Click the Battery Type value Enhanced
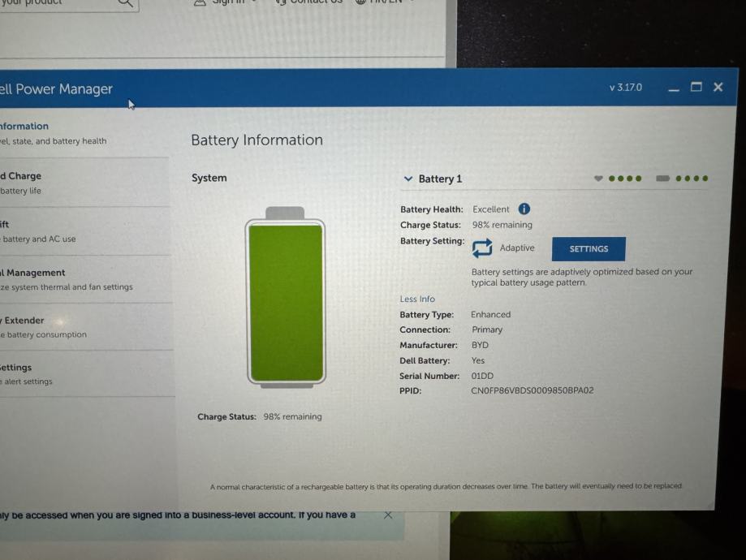The height and width of the screenshot is (560, 746). [490, 315]
